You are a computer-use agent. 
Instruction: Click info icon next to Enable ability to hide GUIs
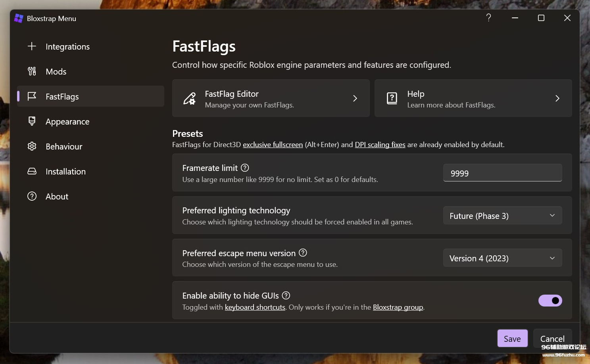[286, 295]
